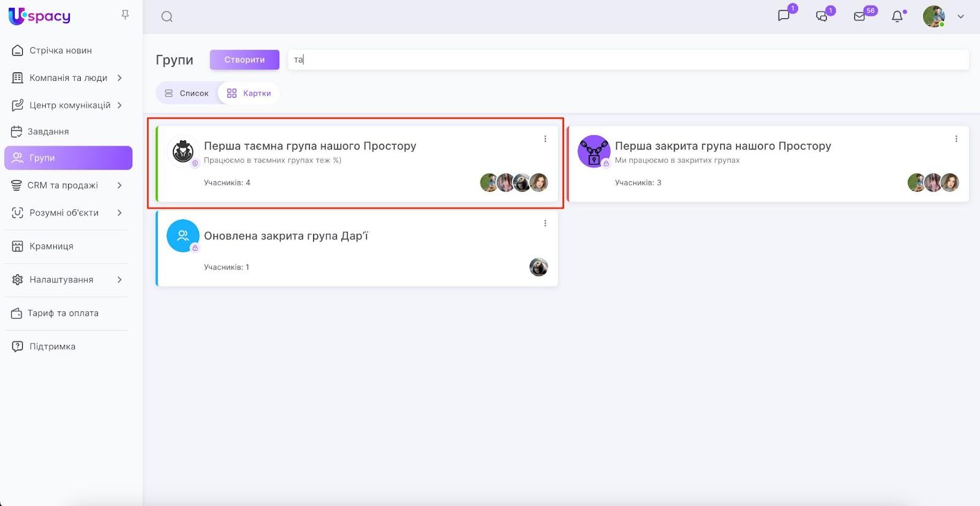This screenshot has width=980, height=506.
Task: Click the member avatars of Перша закрита група
Action: coord(933,183)
